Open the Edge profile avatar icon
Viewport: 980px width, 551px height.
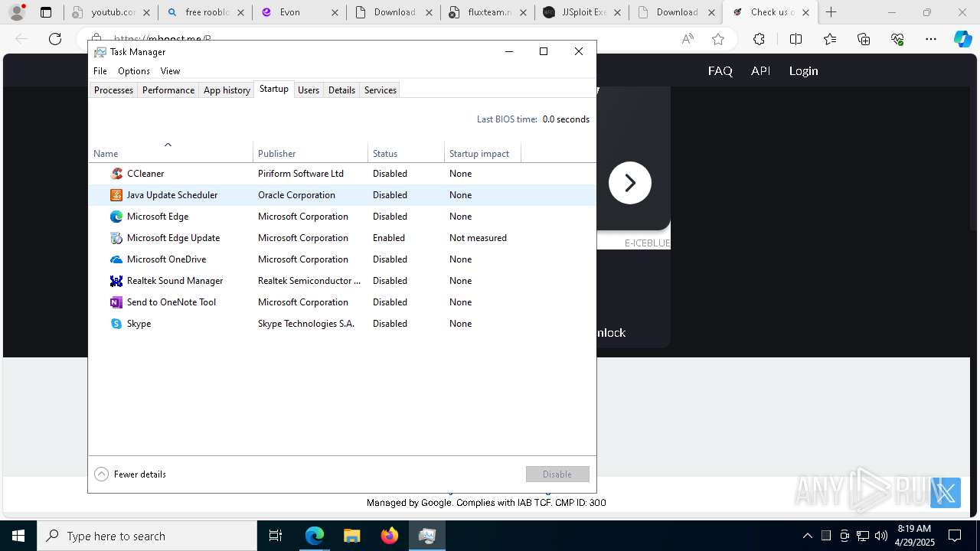pos(17,12)
